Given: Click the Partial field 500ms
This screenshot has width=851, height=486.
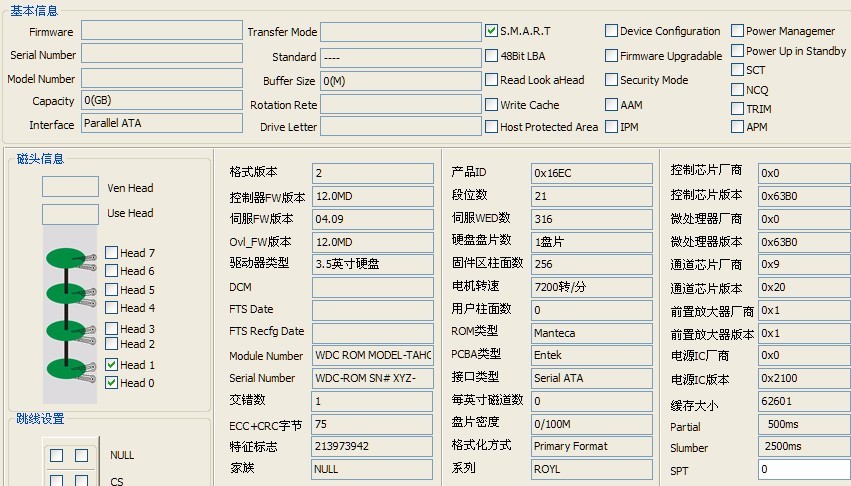Looking at the screenshot, I should (804, 424).
